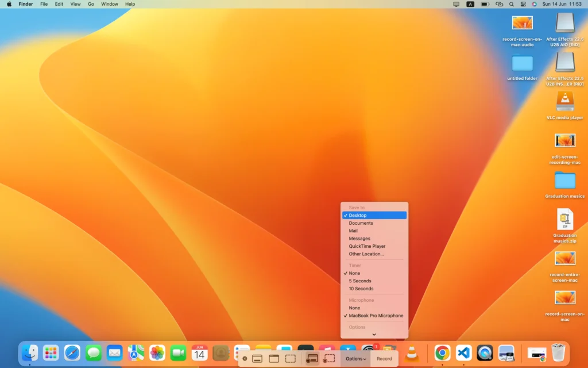Select record-screen-on-mac-audio image file
Viewport: 588px width, 368px height.
[x=523, y=31]
